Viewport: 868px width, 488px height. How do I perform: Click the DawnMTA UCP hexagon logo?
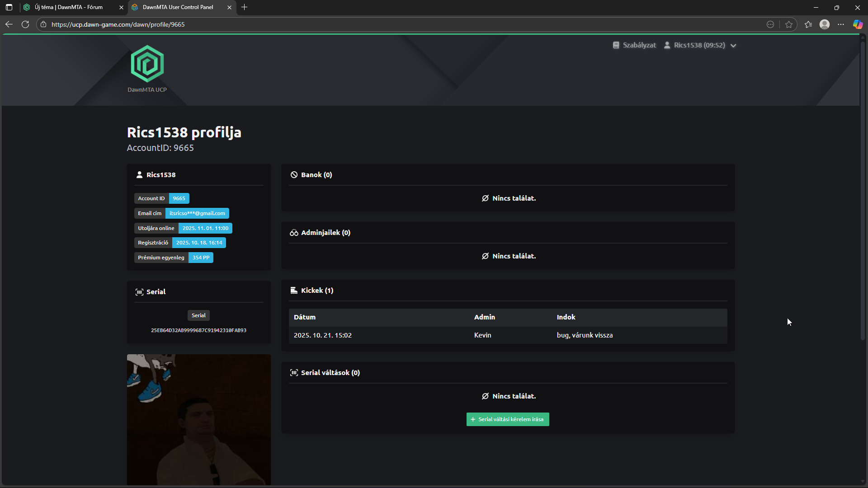[x=147, y=64]
